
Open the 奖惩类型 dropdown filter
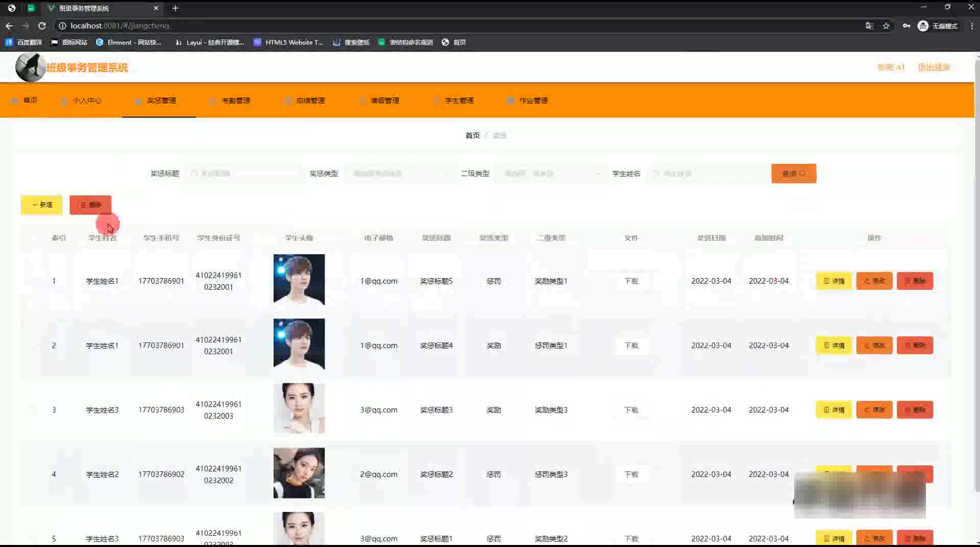coord(399,173)
